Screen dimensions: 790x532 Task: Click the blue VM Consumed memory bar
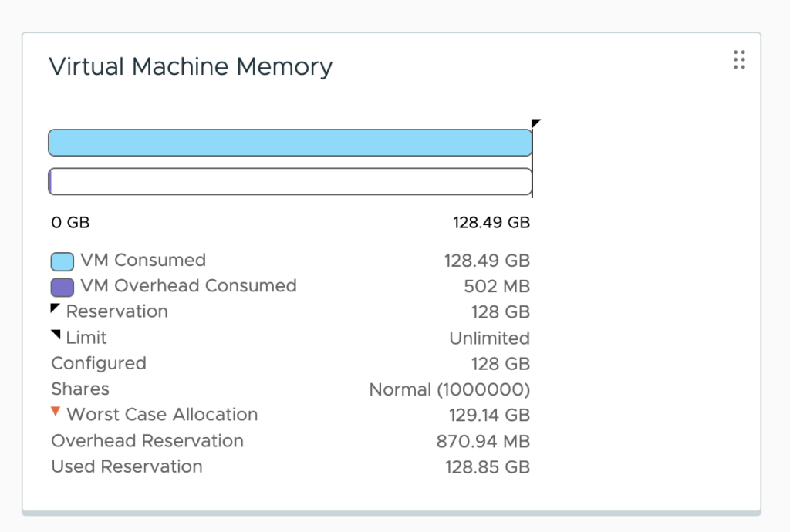pyautogui.click(x=290, y=143)
